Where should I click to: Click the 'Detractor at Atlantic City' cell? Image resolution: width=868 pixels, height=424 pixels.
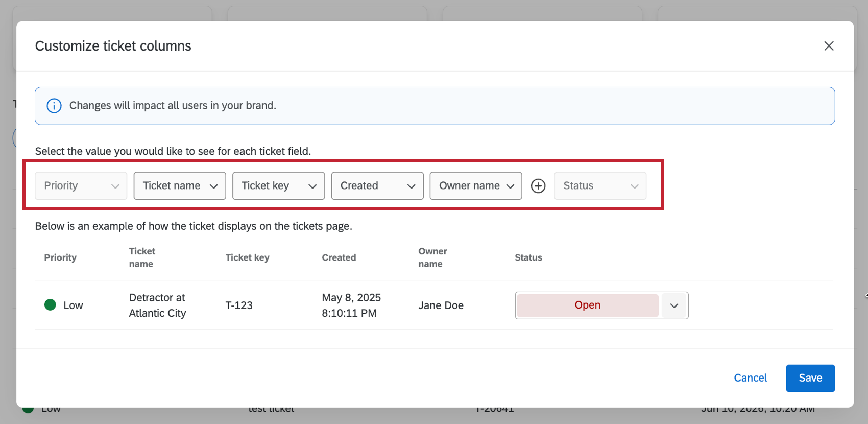coord(157,305)
